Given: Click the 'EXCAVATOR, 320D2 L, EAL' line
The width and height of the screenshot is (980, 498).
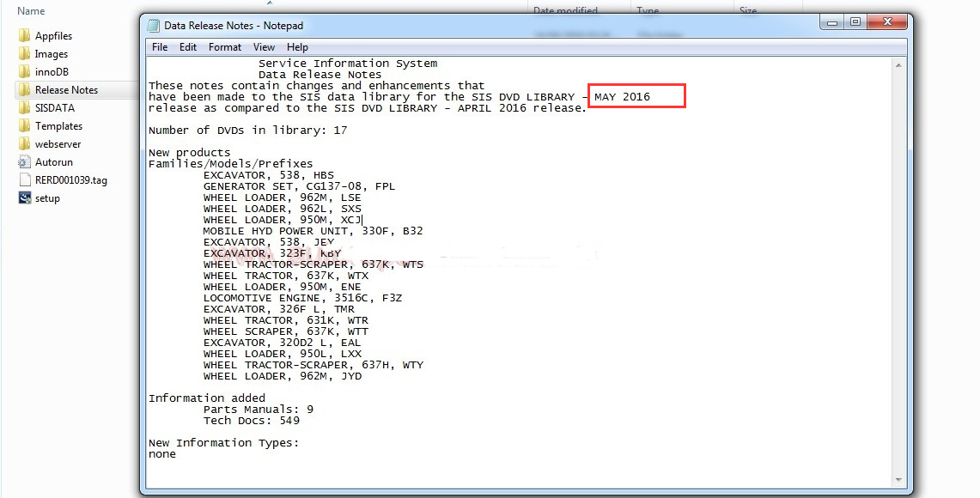Looking at the screenshot, I should pos(283,343).
